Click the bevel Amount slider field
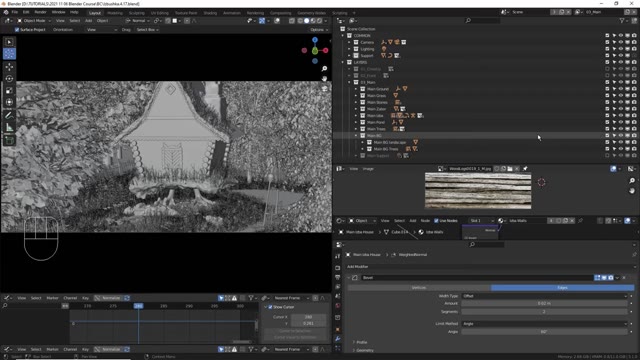 click(544, 303)
